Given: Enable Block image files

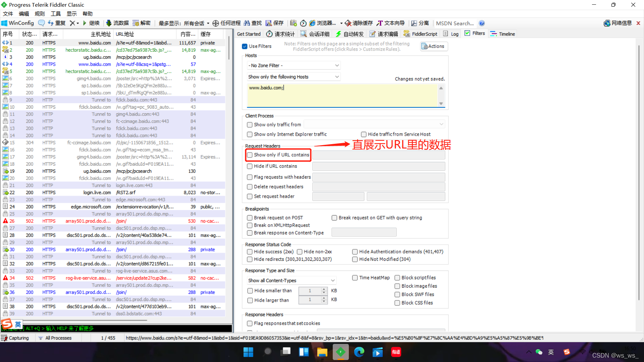Looking at the screenshot, I should coord(397,286).
